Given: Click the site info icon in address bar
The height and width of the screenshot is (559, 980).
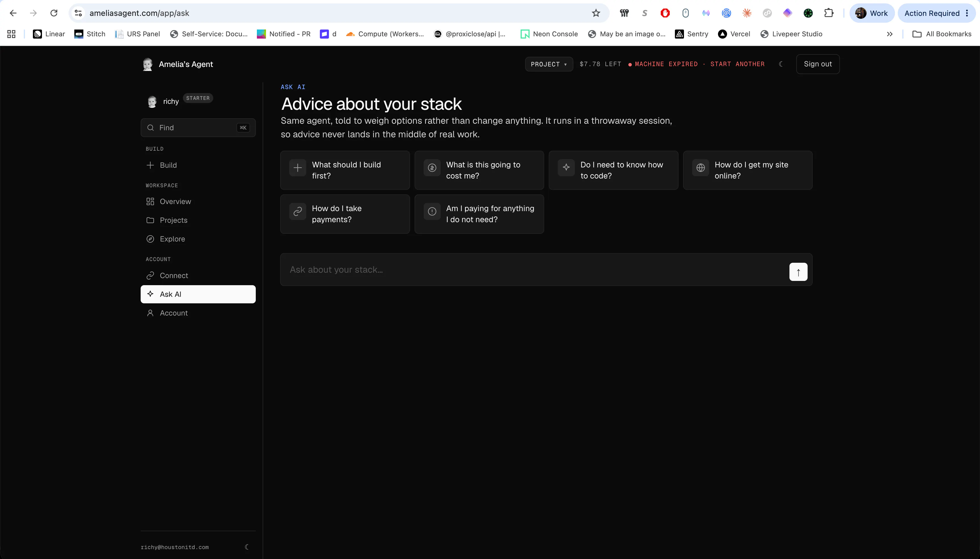Looking at the screenshot, I should coord(78,13).
